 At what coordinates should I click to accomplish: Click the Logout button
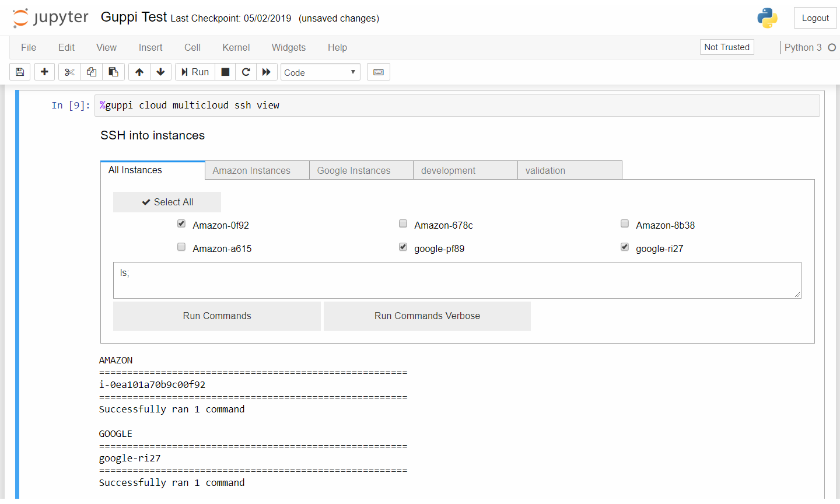pos(815,18)
